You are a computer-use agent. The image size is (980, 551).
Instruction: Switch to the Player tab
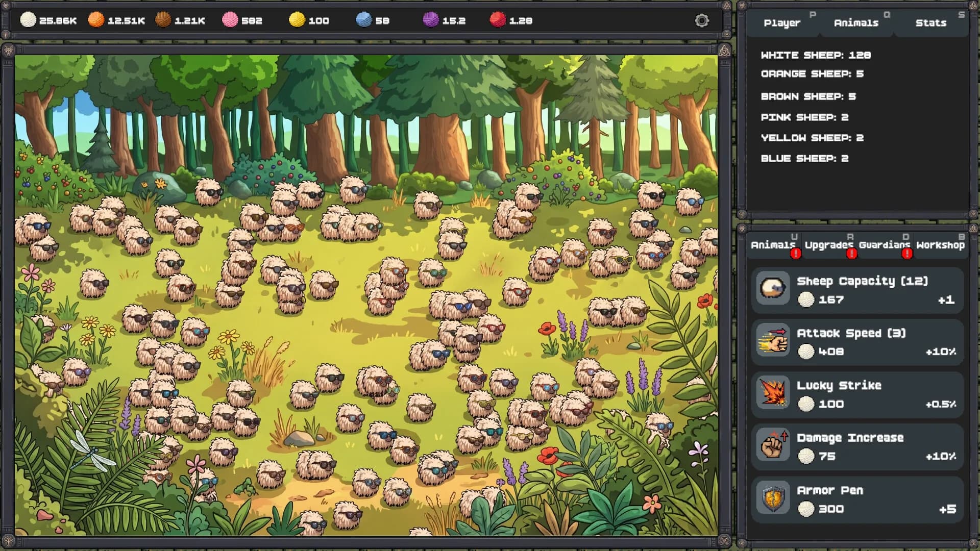(782, 23)
